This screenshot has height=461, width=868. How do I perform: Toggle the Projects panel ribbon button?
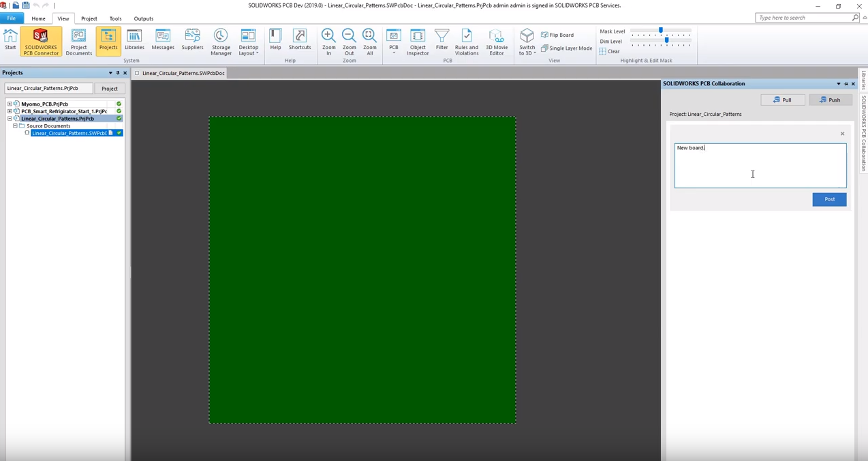[108, 40]
